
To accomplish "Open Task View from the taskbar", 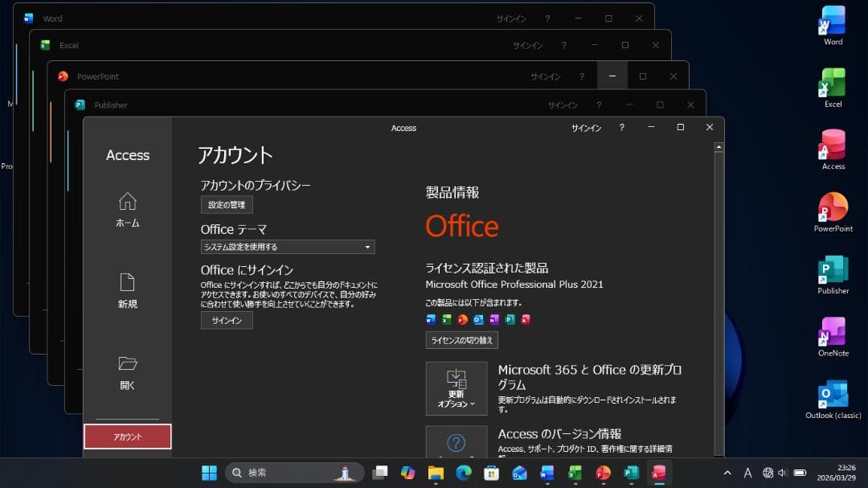I will 379,473.
